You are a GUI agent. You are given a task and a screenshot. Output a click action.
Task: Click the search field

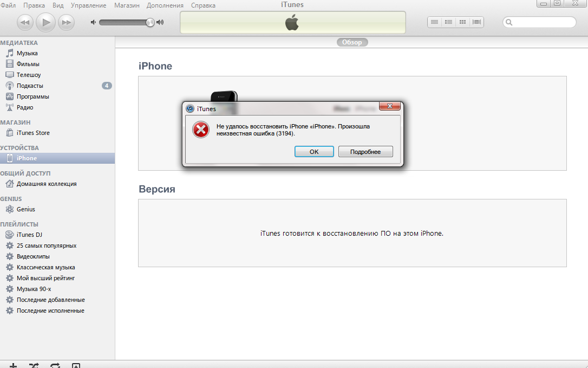[539, 22]
